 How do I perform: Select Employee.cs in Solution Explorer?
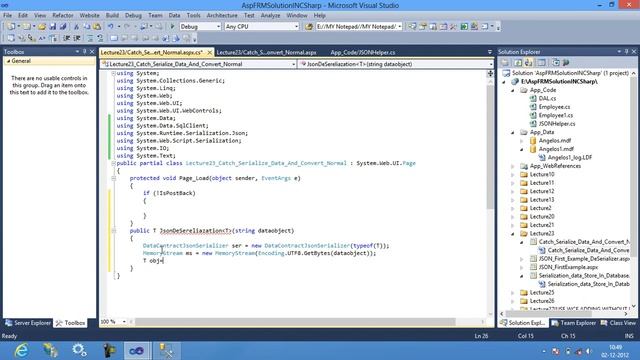click(x=554, y=107)
